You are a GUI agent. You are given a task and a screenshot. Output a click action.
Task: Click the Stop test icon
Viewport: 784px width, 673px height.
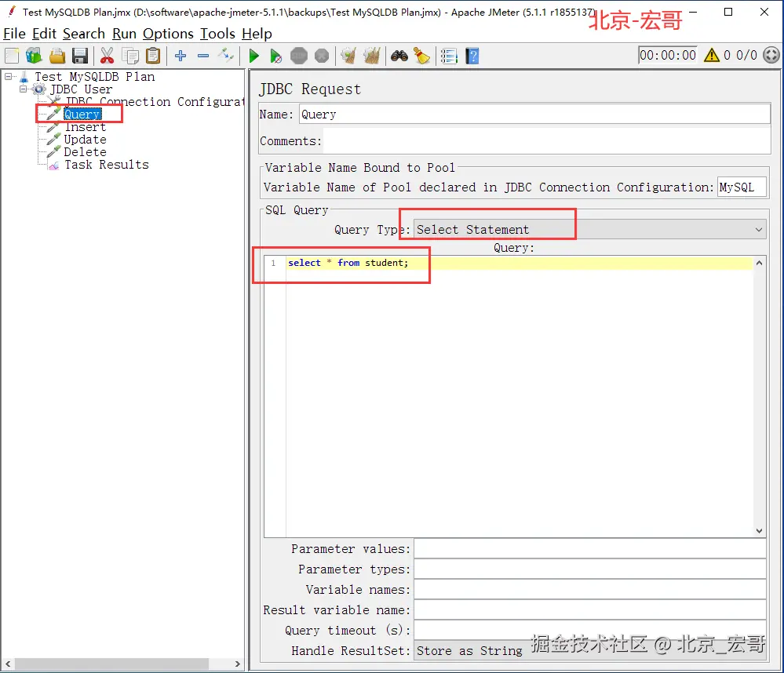point(299,56)
